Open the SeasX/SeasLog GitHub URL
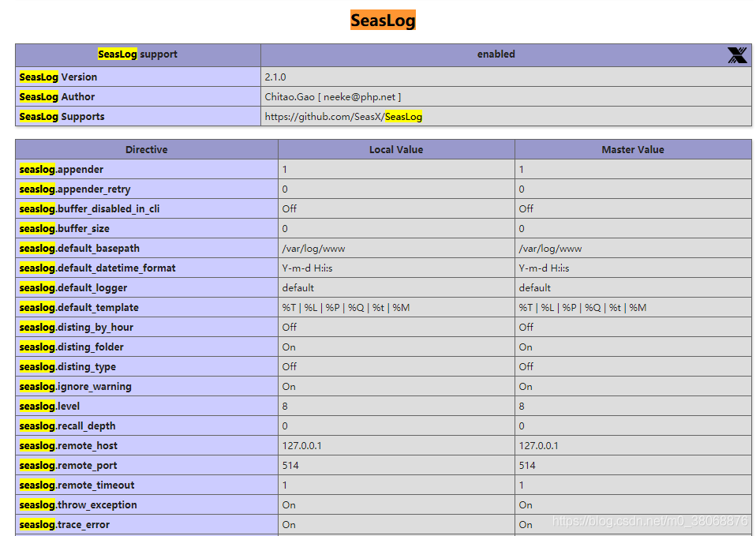Viewport: 756px width, 536px height. [x=343, y=117]
